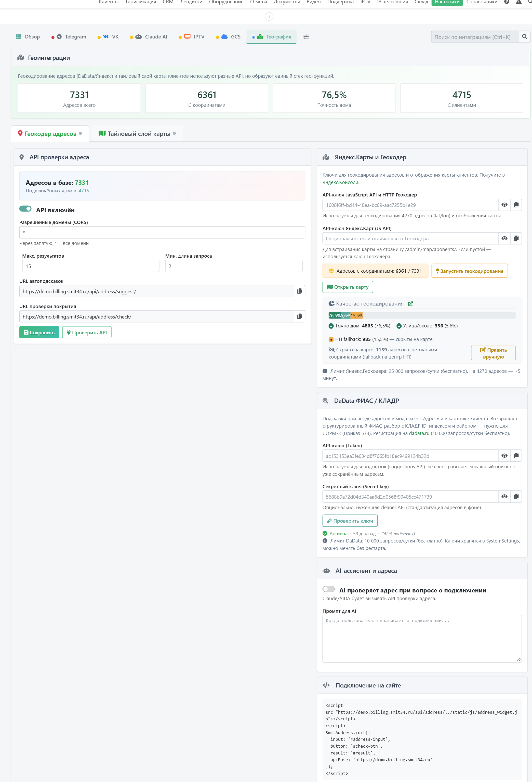Screen dimensions: 532x782
Task: Open external link icon next to Качество геокодирования
Action: click(x=410, y=303)
